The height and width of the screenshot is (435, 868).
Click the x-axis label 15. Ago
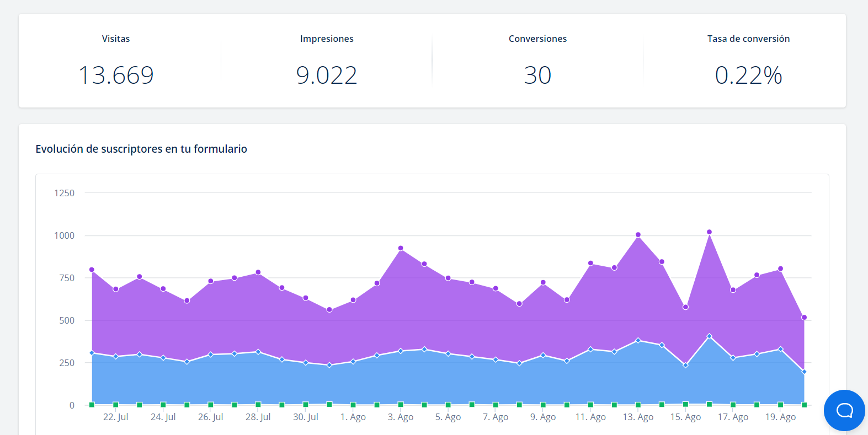[685, 417]
